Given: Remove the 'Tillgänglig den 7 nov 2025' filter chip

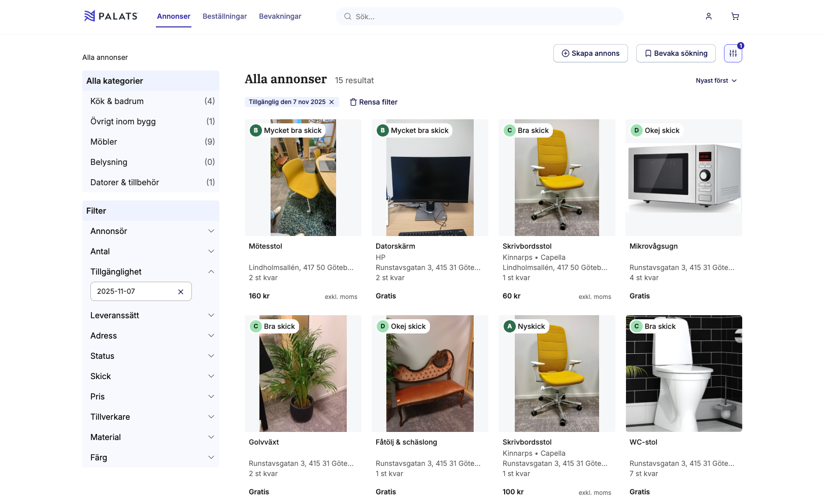Looking at the screenshot, I should [x=332, y=102].
